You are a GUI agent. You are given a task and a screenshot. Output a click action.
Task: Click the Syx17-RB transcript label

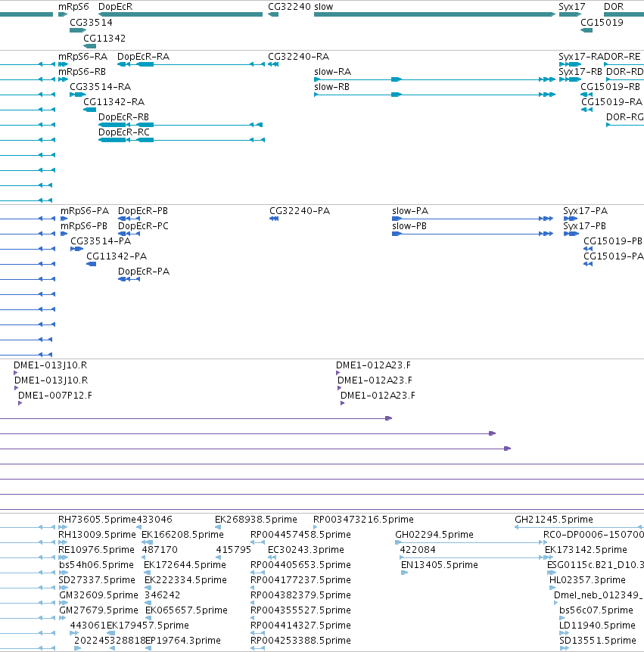pos(580,72)
